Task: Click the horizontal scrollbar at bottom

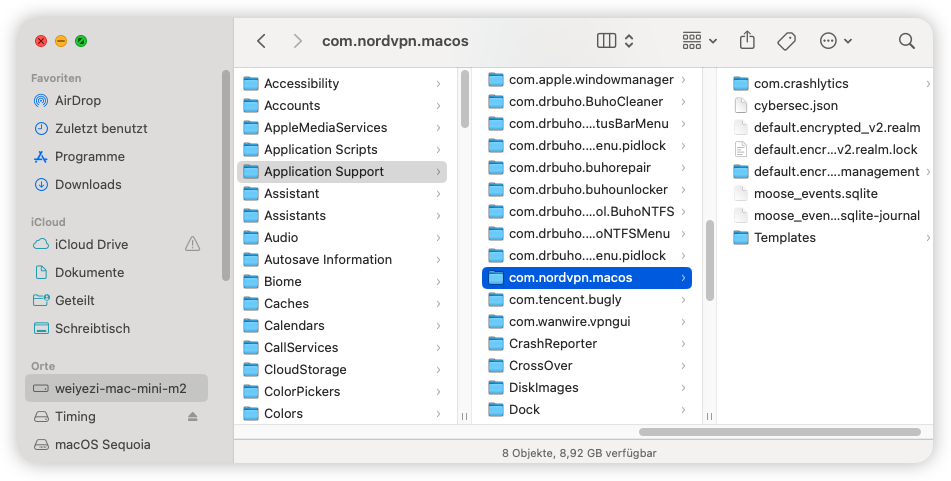Action: [x=780, y=432]
